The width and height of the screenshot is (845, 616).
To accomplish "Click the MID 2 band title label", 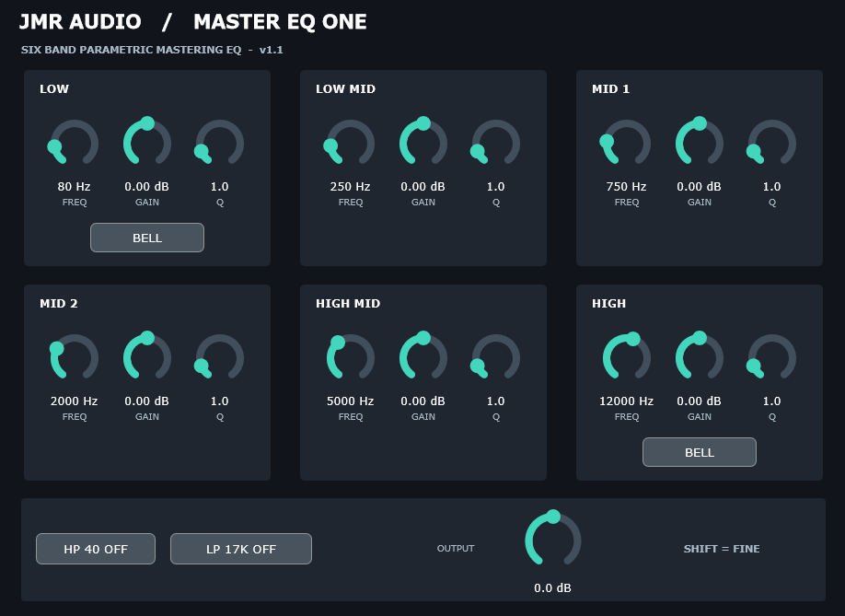I will click(x=59, y=304).
